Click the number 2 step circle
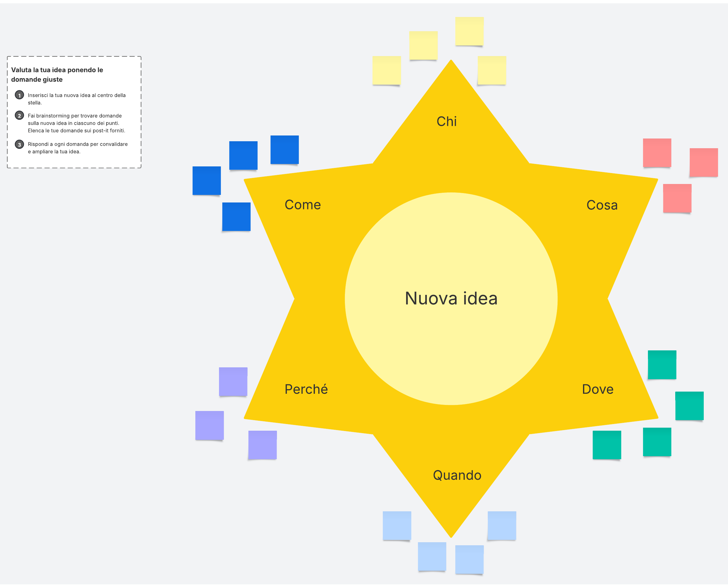The image size is (728, 588). (x=19, y=115)
